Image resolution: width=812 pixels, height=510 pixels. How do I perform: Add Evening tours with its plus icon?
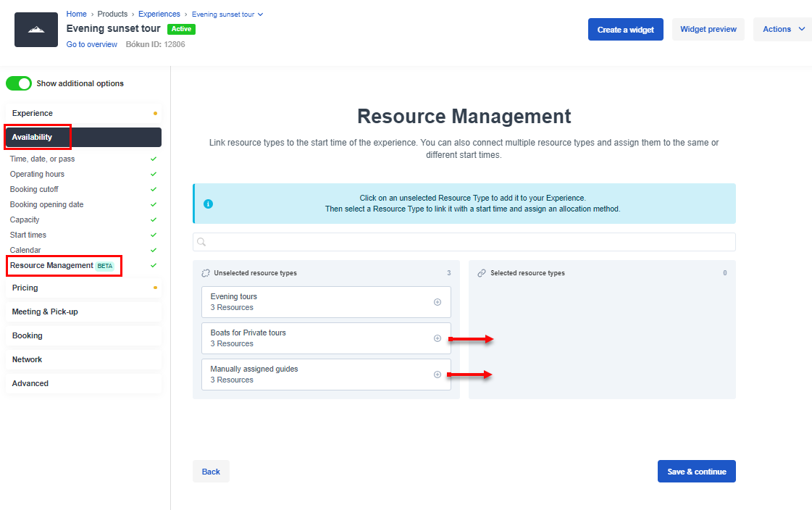438,301
